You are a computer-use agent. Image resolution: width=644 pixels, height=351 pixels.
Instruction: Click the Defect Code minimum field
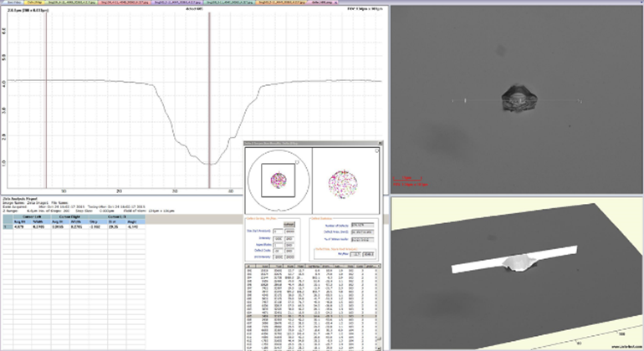pyautogui.click(x=278, y=251)
